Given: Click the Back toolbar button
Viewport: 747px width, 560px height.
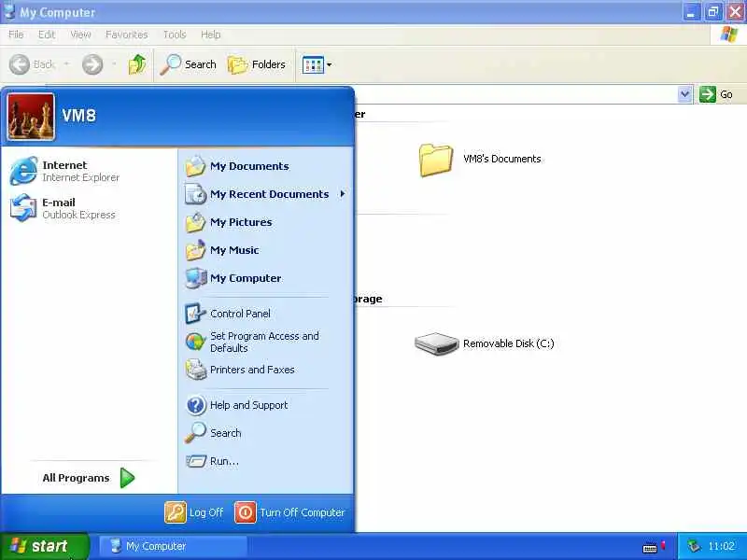Looking at the screenshot, I should tap(32, 64).
